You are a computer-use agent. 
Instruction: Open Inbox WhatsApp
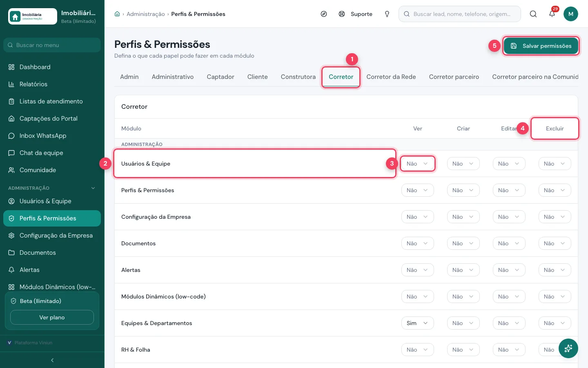[x=52, y=136]
